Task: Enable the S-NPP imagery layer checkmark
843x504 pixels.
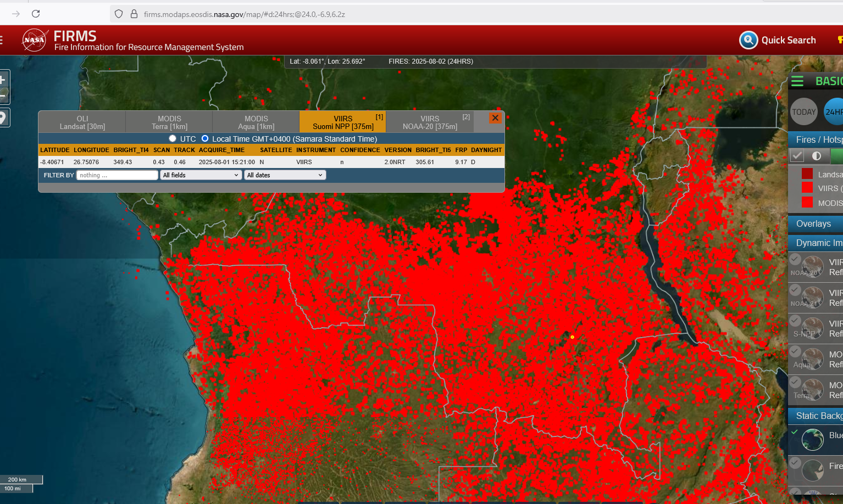Action: click(x=795, y=321)
